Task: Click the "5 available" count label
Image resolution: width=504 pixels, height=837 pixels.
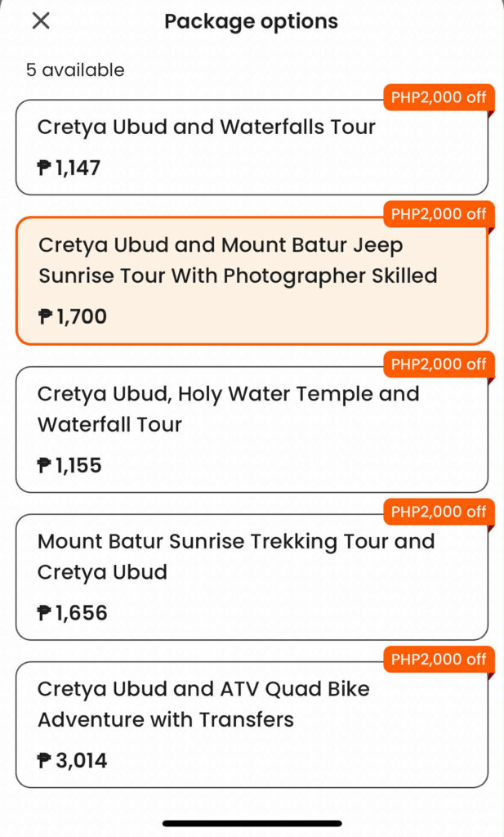Action: click(x=75, y=70)
